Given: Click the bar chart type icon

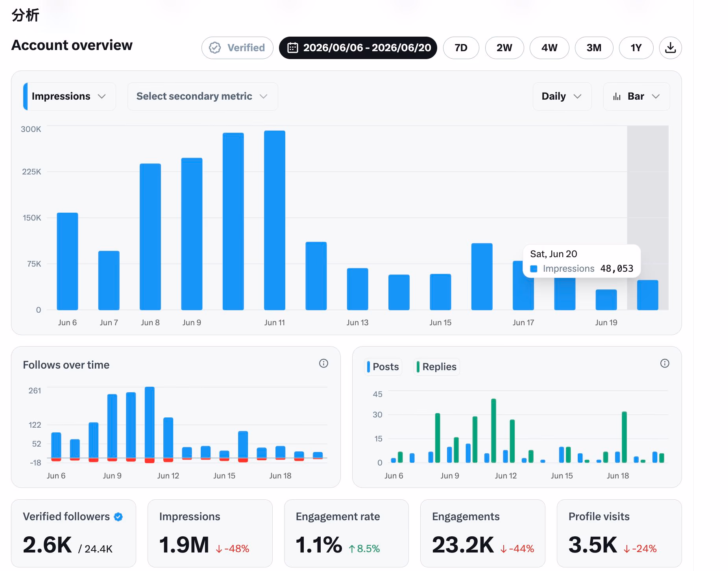Looking at the screenshot, I should [x=617, y=96].
